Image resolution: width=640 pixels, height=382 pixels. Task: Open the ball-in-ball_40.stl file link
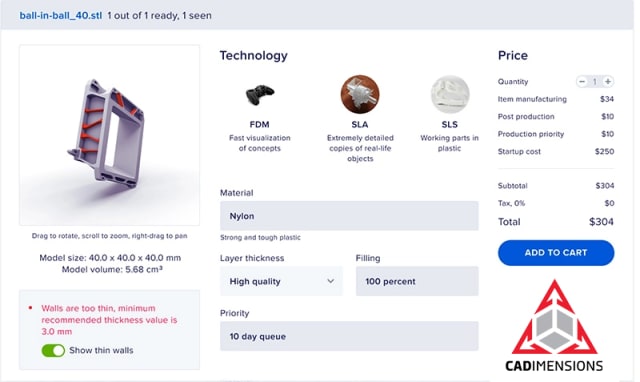61,16
